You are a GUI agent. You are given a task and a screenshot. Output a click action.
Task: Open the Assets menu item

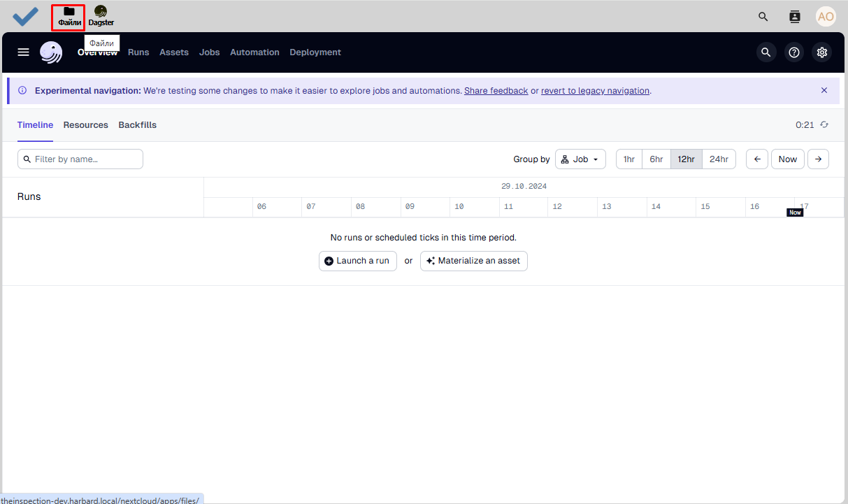click(174, 52)
